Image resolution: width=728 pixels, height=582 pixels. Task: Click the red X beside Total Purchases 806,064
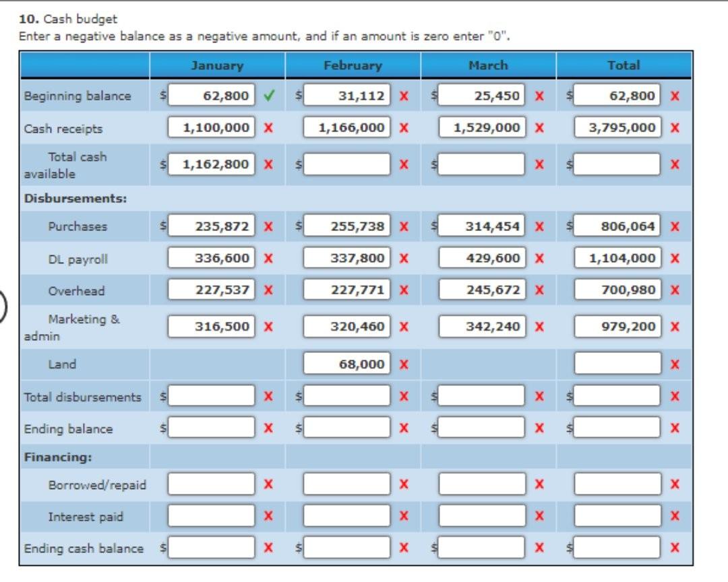(x=675, y=226)
